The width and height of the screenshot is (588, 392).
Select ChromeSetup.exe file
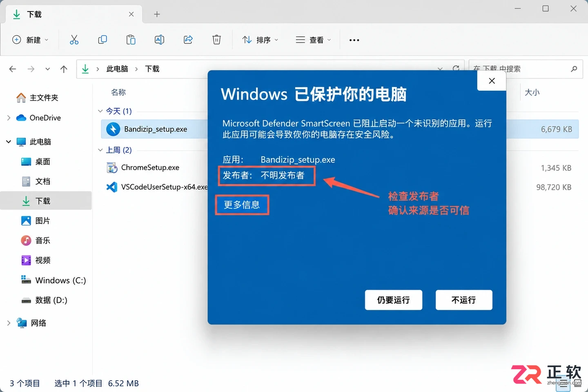150,167
